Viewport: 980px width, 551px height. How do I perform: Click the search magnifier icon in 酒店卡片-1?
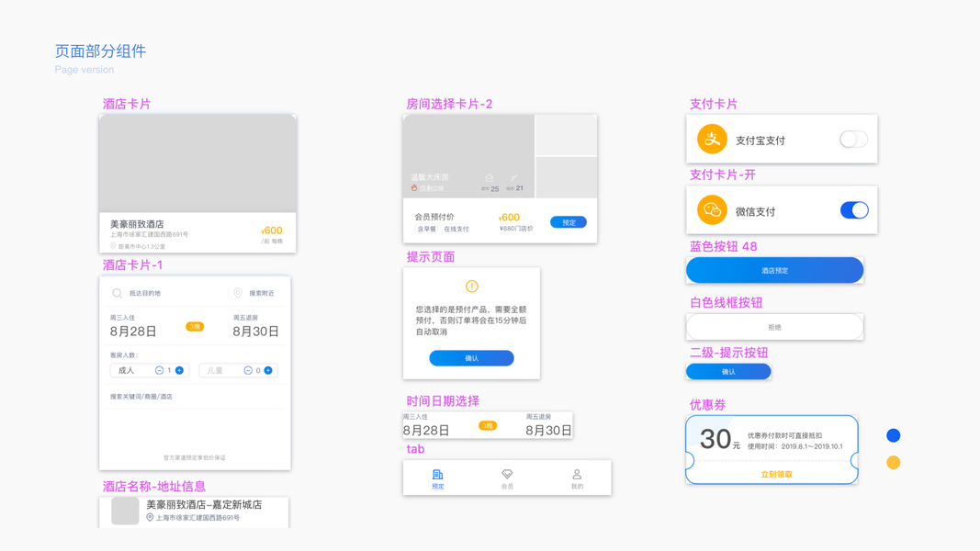[117, 293]
